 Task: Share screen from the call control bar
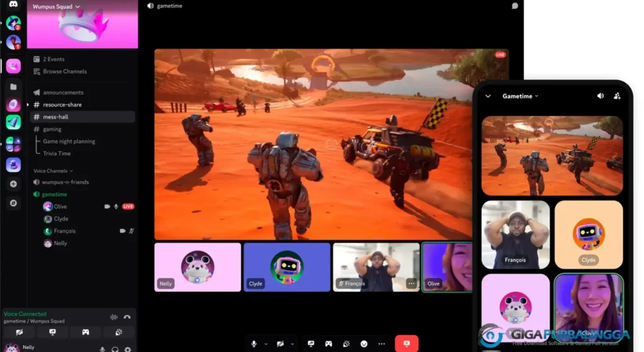coord(311,343)
